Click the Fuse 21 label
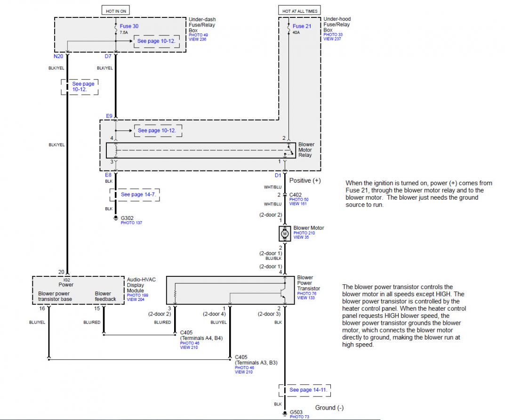Screen dimensions: 505x420 [x=302, y=26]
